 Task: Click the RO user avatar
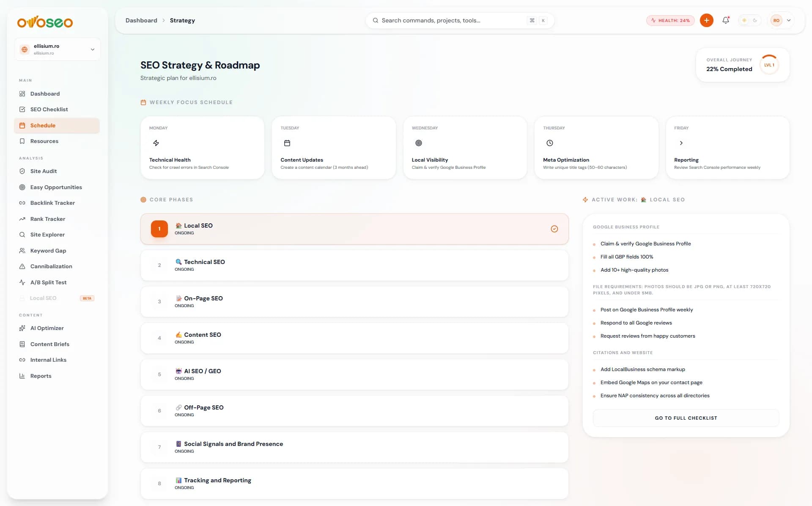pyautogui.click(x=776, y=20)
